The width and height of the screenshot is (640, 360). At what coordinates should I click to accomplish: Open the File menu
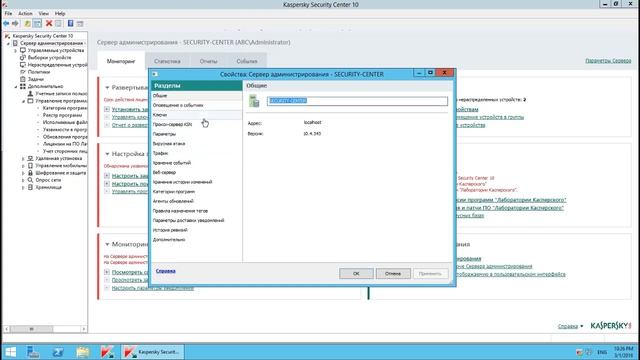pyautogui.click(x=8, y=13)
